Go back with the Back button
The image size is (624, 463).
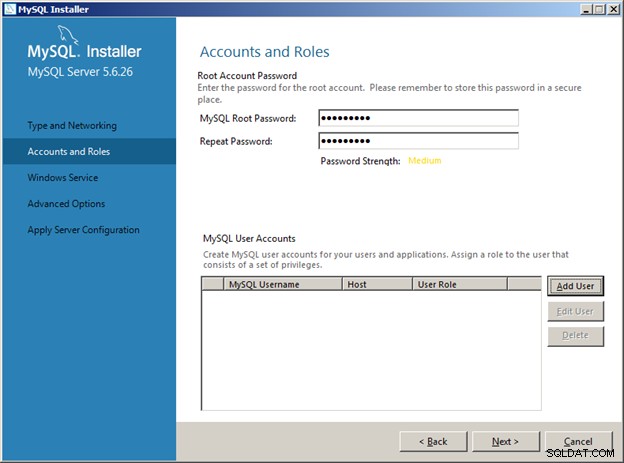tap(433, 442)
